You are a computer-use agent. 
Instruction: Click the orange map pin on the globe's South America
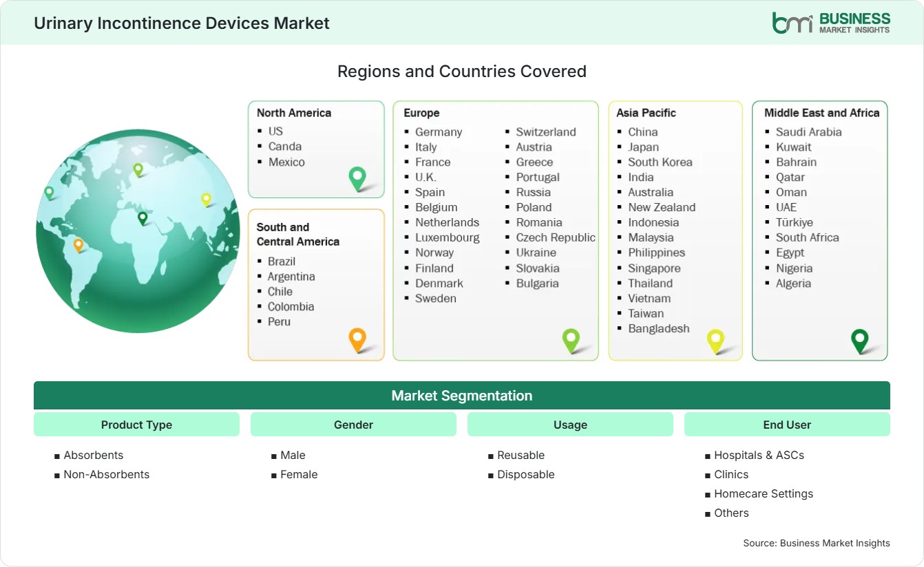click(x=78, y=245)
